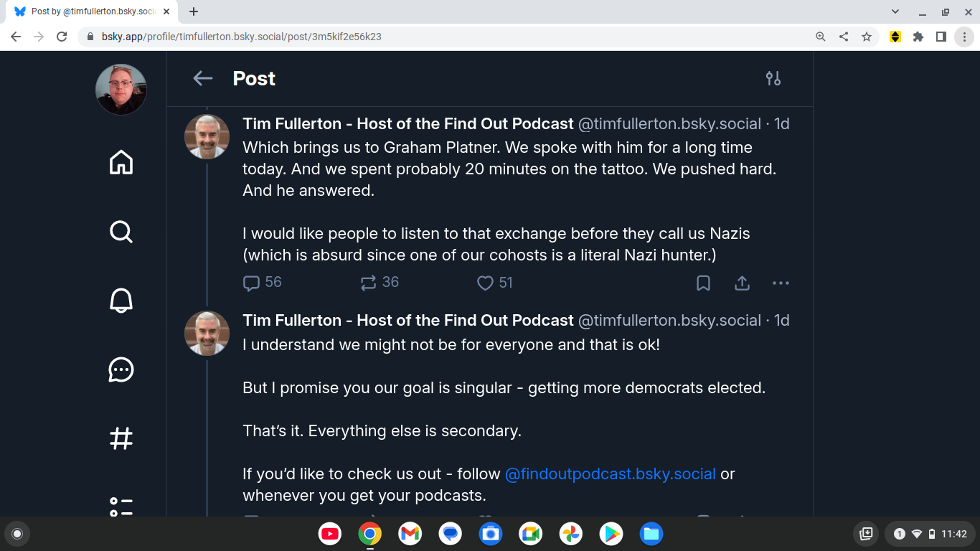Expand the tab search dropdown arrow
Screen dimensions: 980x551
[x=895, y=11]
